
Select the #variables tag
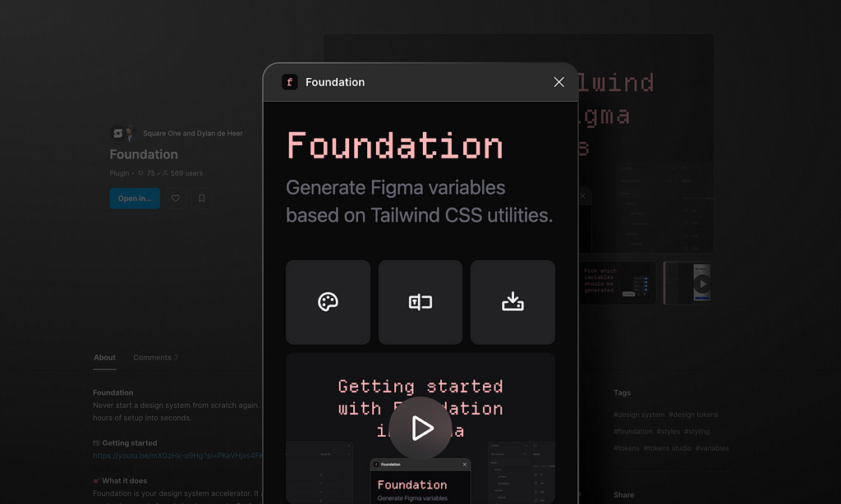click(x=712, y=448)
